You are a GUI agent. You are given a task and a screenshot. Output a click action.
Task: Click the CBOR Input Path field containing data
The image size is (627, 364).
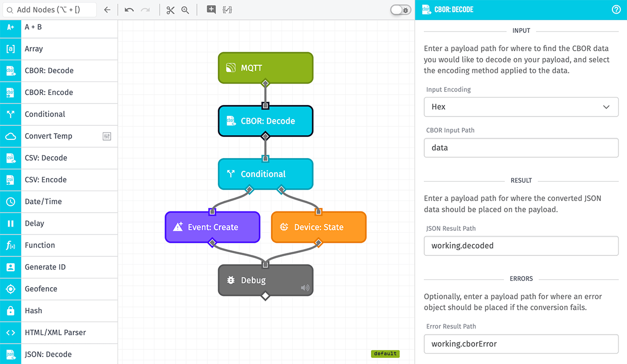(x=521, y=148)
